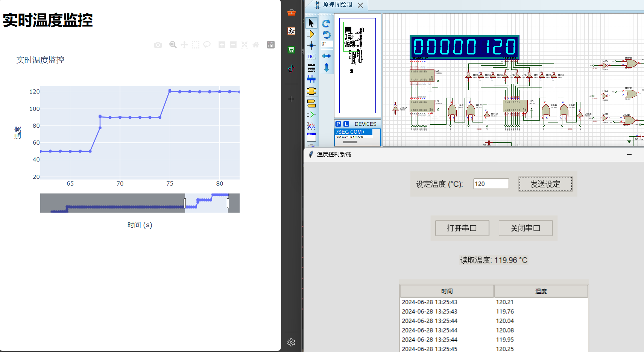Click the 关闭串口 button
644x352 pixels.
pyautogui.click(x=526, y=228)
